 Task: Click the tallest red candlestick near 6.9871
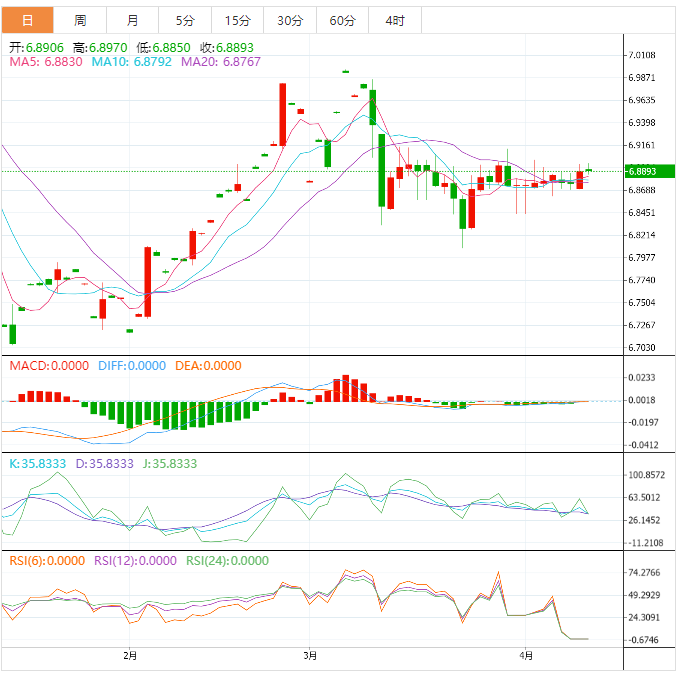click(x=283, y=114)
